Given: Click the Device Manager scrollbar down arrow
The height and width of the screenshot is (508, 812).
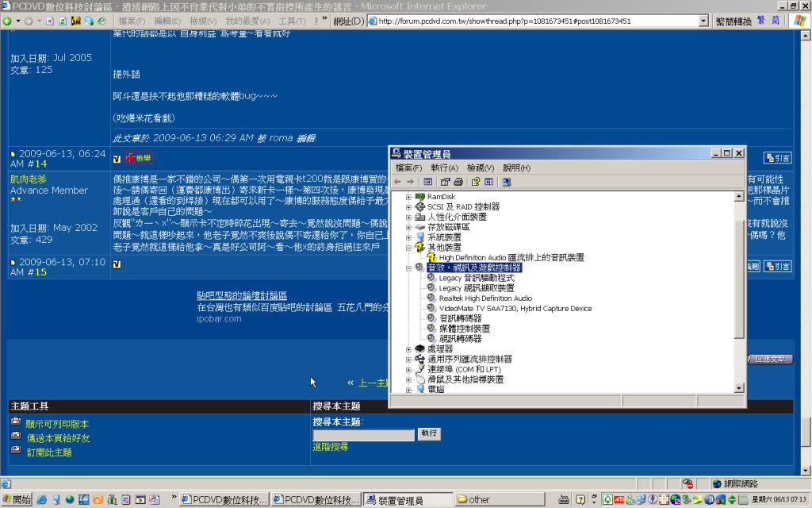Looking at the screenshot, I should (x=739, y=388).
